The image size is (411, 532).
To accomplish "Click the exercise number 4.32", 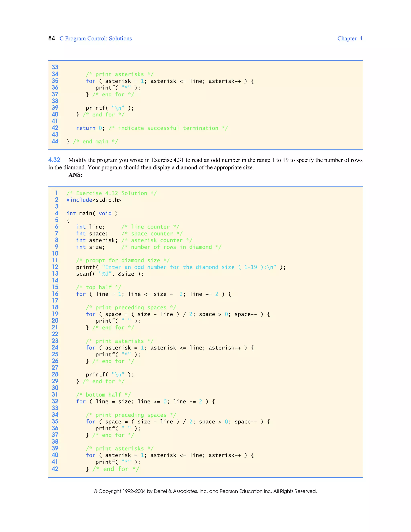I will click(x=54, y=160).
